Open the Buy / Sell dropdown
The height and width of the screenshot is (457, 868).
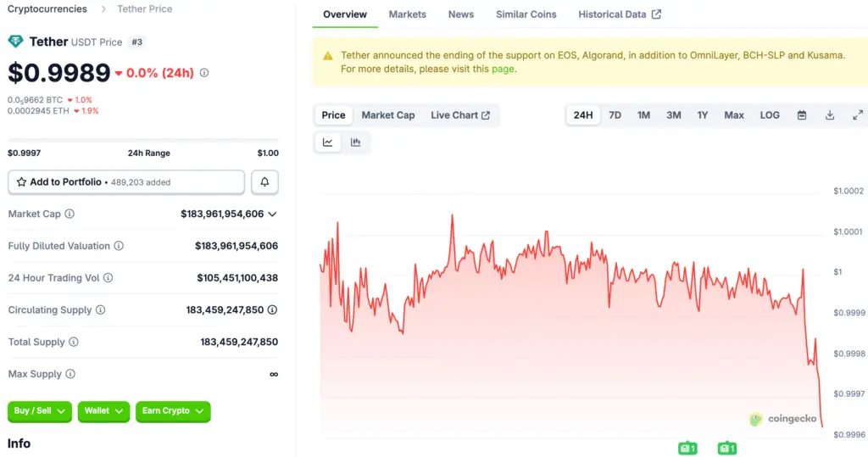pyautogui.click(x=40, y=411)
